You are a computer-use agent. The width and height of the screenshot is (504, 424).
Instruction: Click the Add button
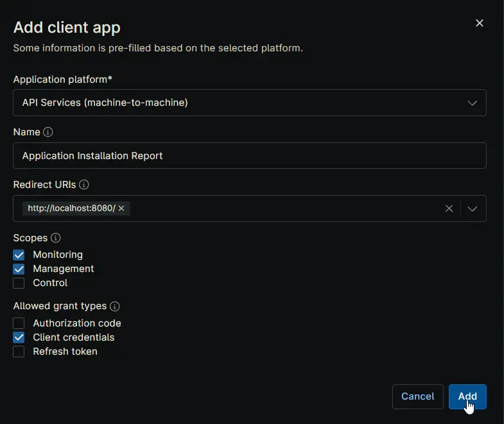(467, 396)
